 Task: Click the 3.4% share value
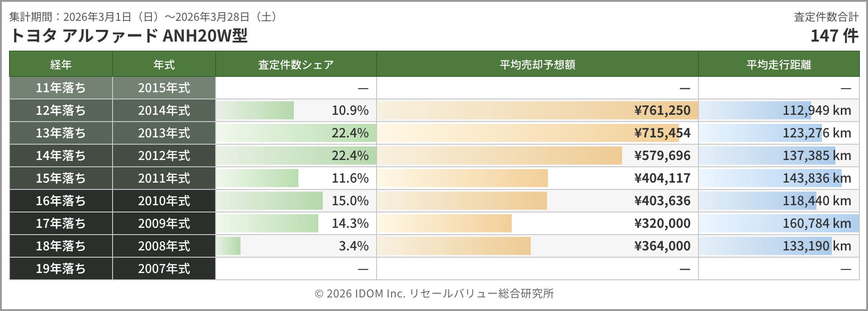(354, 246)
